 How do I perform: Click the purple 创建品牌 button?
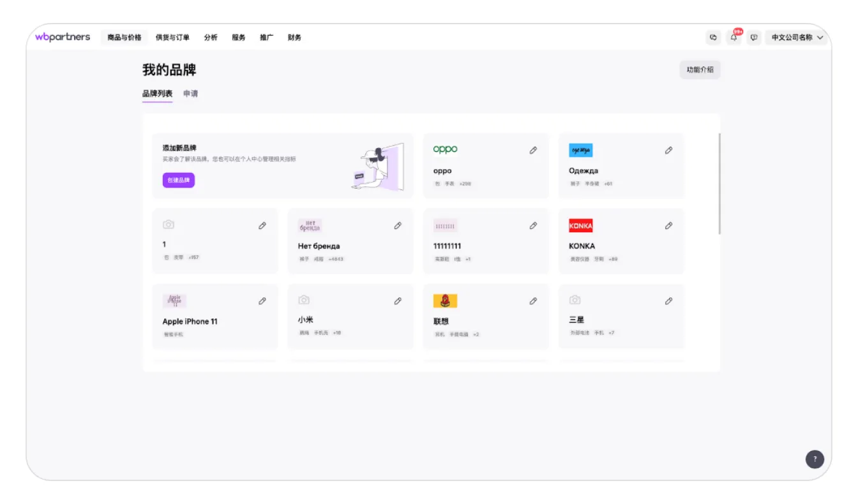179,180
